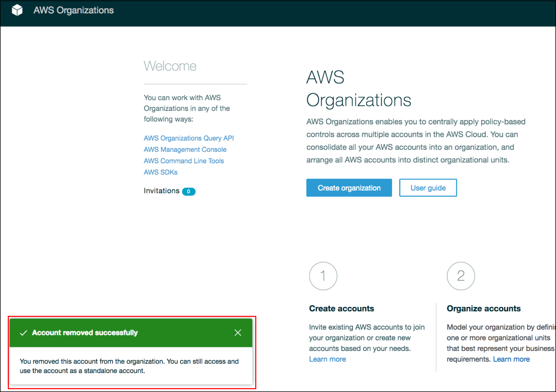Open AWS Command Line Tools link

183,161
